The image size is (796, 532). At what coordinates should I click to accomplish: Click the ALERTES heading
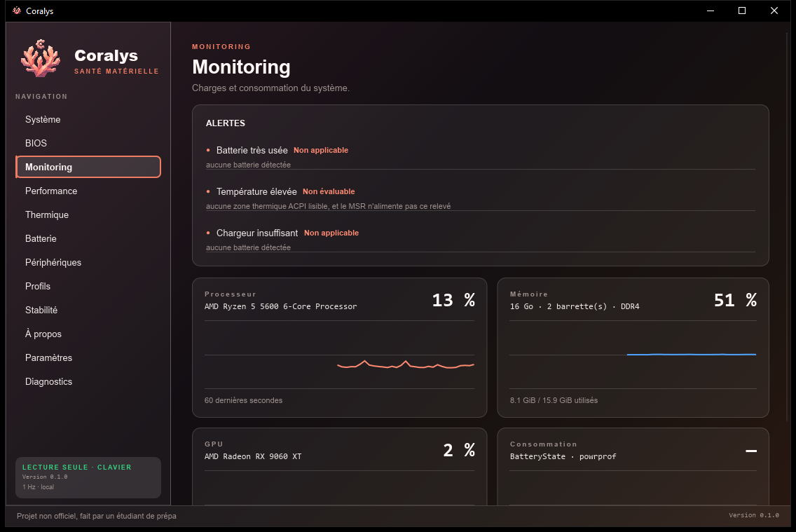click(226, 123)
